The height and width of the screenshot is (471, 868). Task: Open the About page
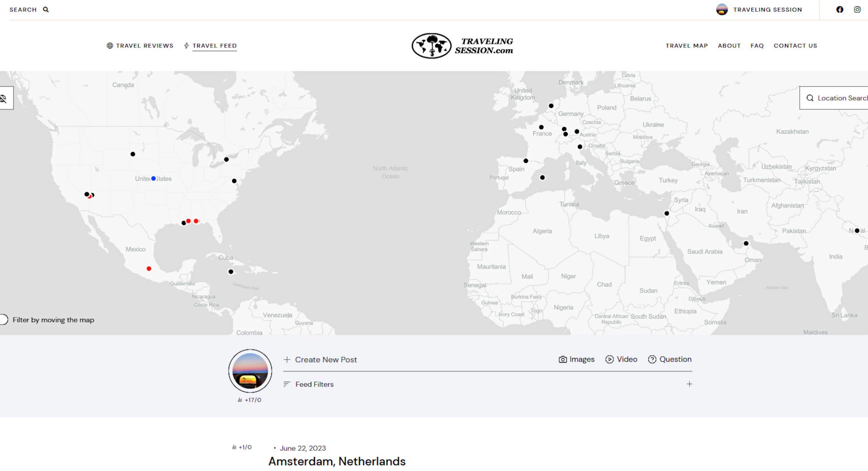[729, 46]
